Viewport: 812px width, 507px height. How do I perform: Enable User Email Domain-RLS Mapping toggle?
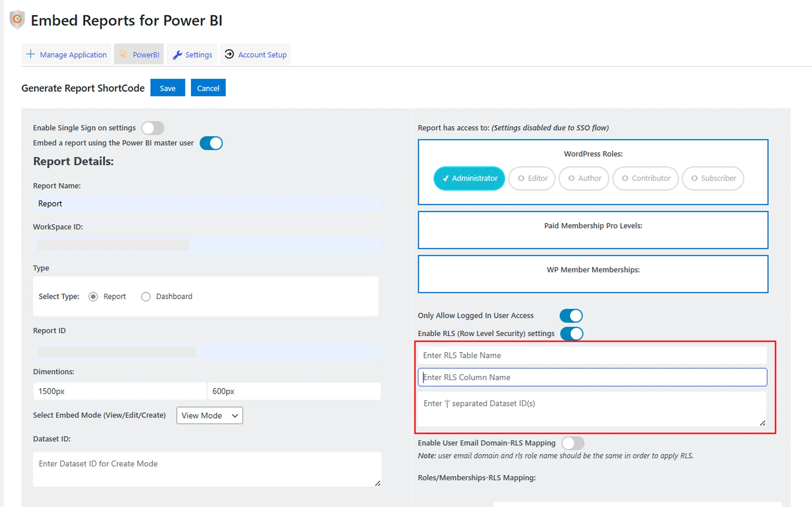tap(573, 443)
